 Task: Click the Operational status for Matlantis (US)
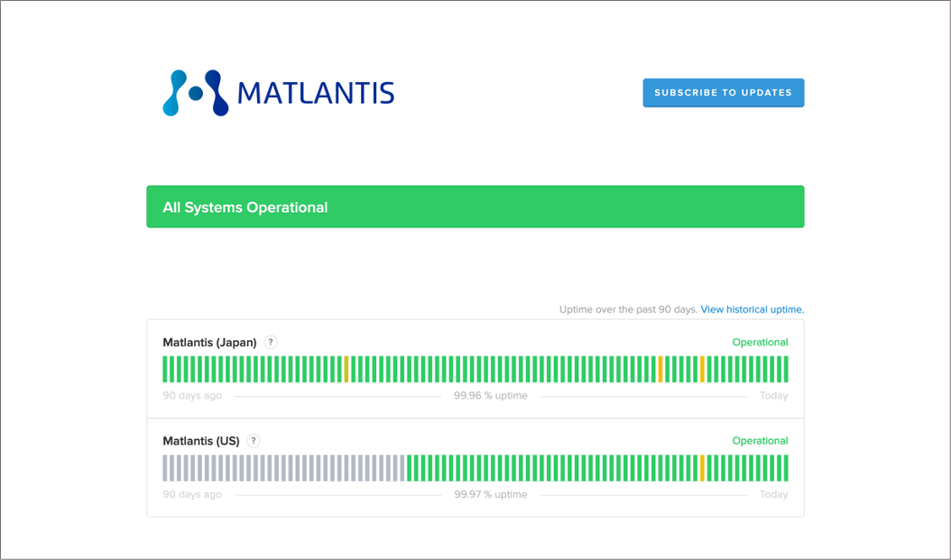coord(760,441)
